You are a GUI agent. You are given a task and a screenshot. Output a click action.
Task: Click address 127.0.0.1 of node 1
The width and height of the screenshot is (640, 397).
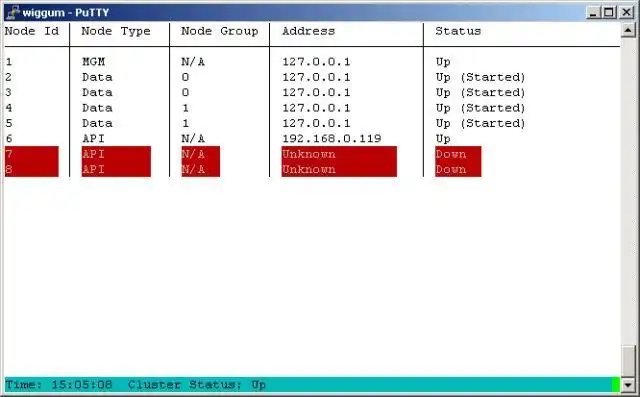click(x=316, y=62)
